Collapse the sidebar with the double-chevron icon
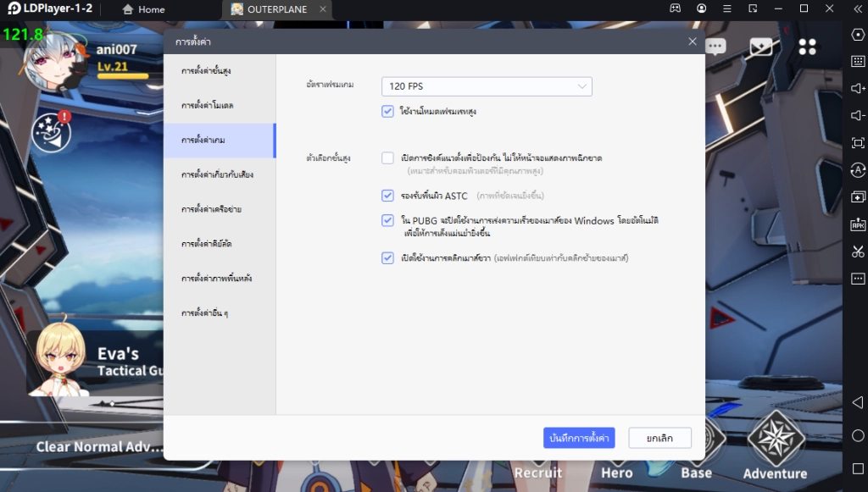 pos(856,9)
